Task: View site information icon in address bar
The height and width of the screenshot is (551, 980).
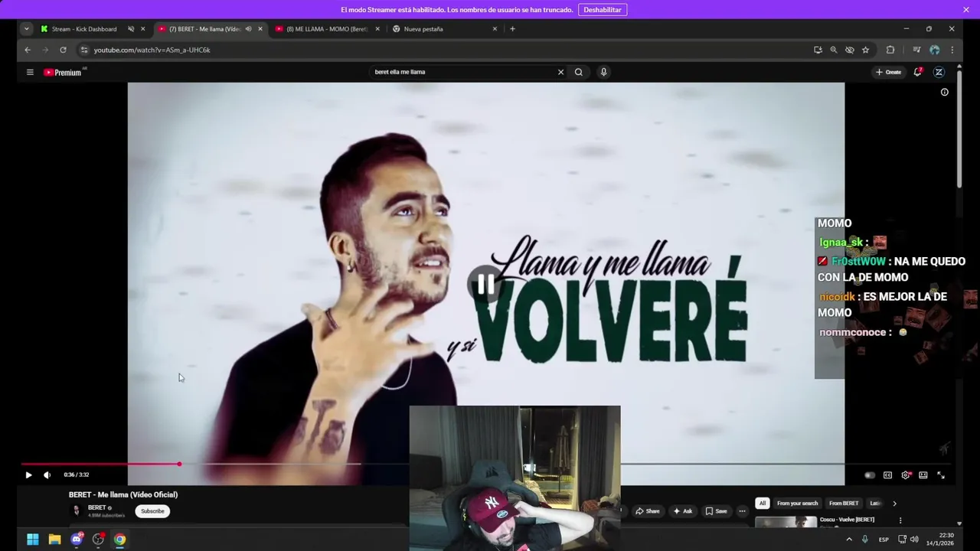Action: coord(84,50)
